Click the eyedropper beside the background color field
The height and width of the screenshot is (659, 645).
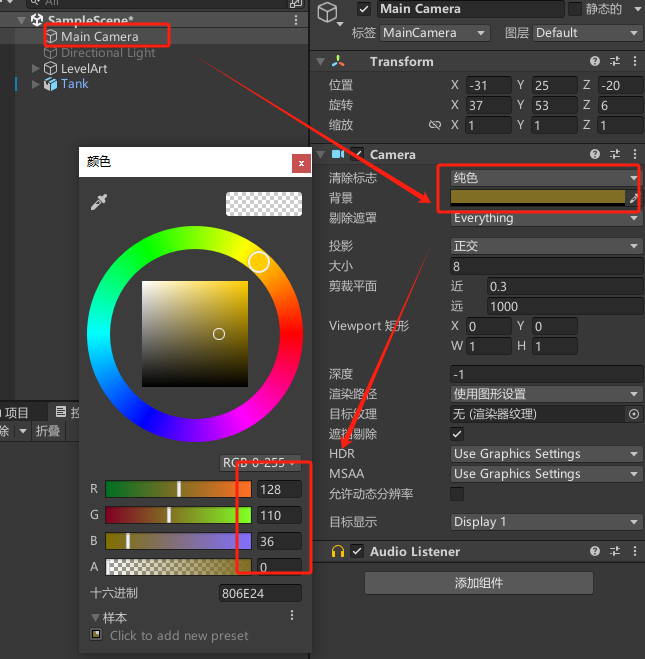click(x=634, y=198)
